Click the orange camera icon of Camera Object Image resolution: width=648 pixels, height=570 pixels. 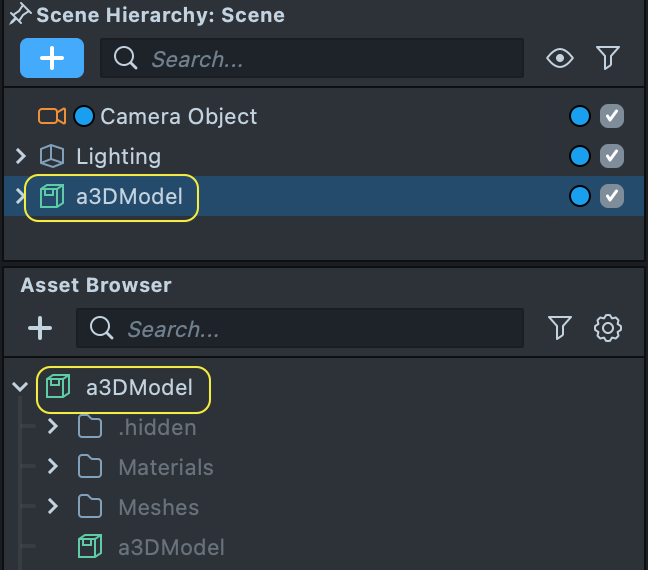pyautogui.click(x=52, y=116)
